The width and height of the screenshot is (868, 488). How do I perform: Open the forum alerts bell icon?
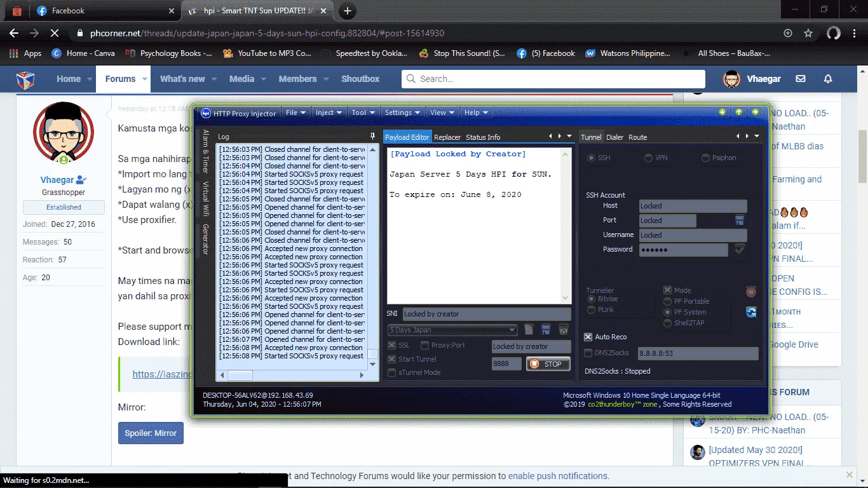pyautogui.click(x=828, y=79)
